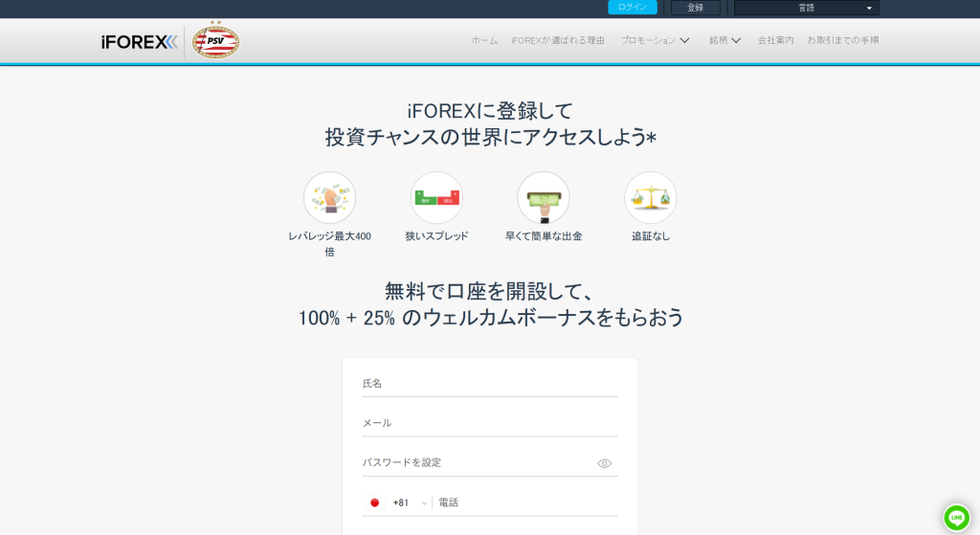The height and width of the screenshot is (535, 980).
Task: Click the fast withdrawal cash icon
Action: 544,197
